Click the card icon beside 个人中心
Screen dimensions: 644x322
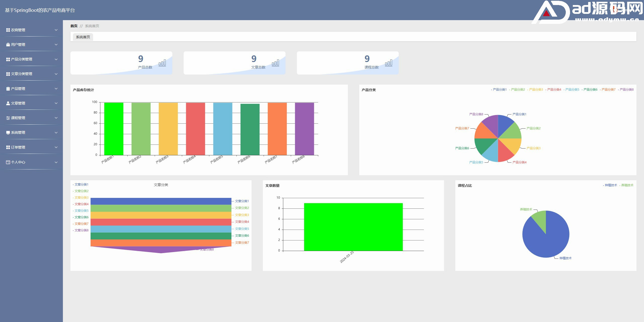click(8, 162)
